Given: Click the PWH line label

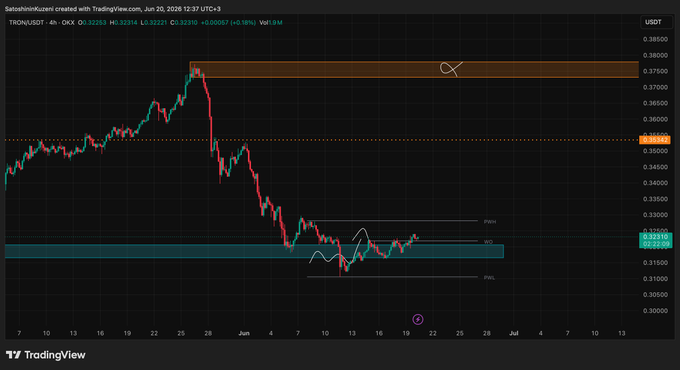Looking at the screenshot, I should (x=490, y=222).
